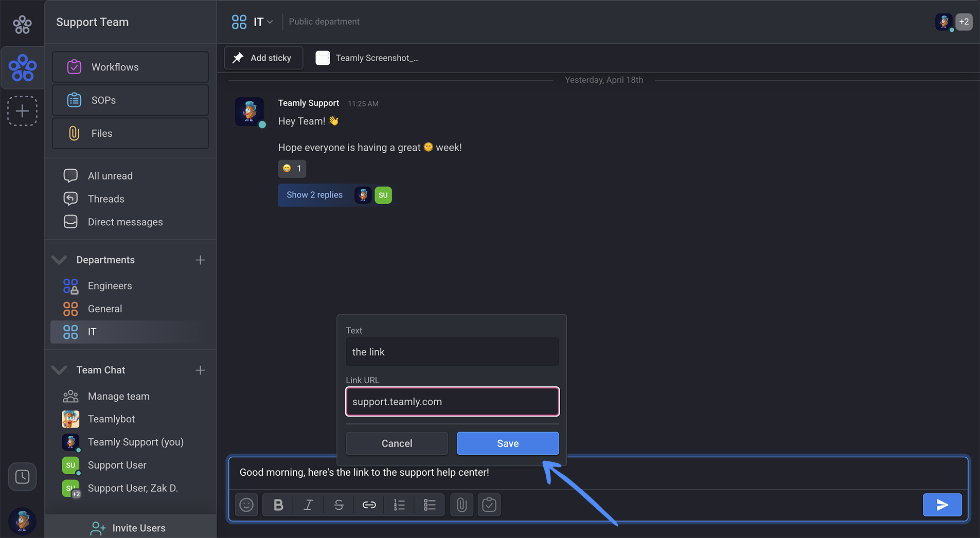Add a new workspace with the dashed plus
980x538 pixels.
22,111
